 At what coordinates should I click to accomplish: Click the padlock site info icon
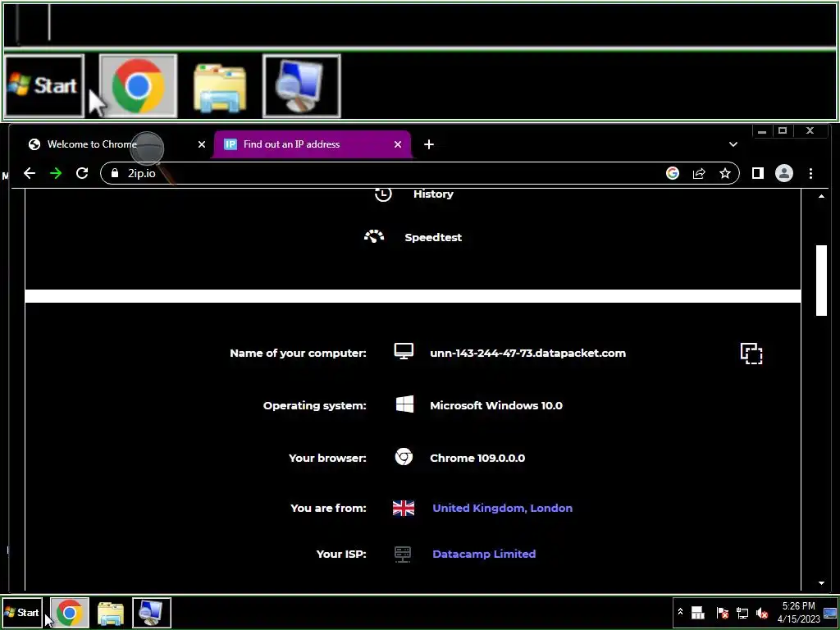coord(115,173)
